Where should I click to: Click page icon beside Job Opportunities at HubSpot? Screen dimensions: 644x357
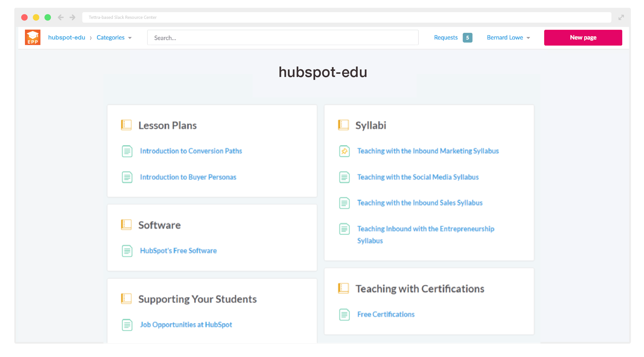(x=127, y=325)
